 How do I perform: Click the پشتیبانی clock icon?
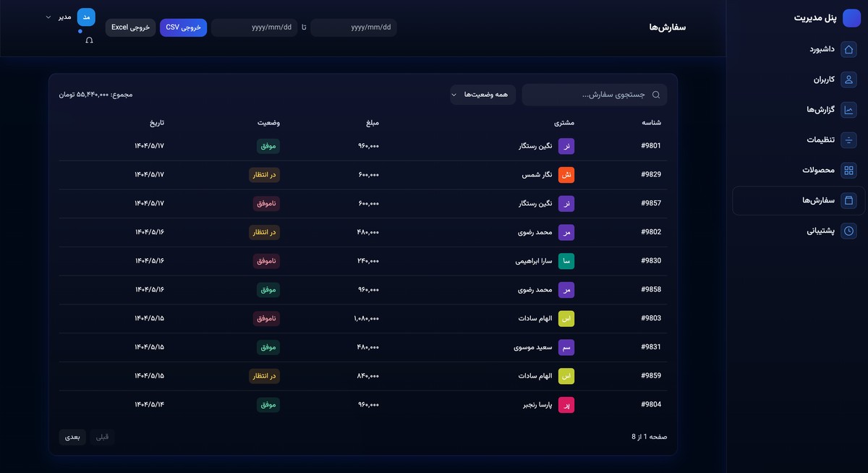point(849,231)
